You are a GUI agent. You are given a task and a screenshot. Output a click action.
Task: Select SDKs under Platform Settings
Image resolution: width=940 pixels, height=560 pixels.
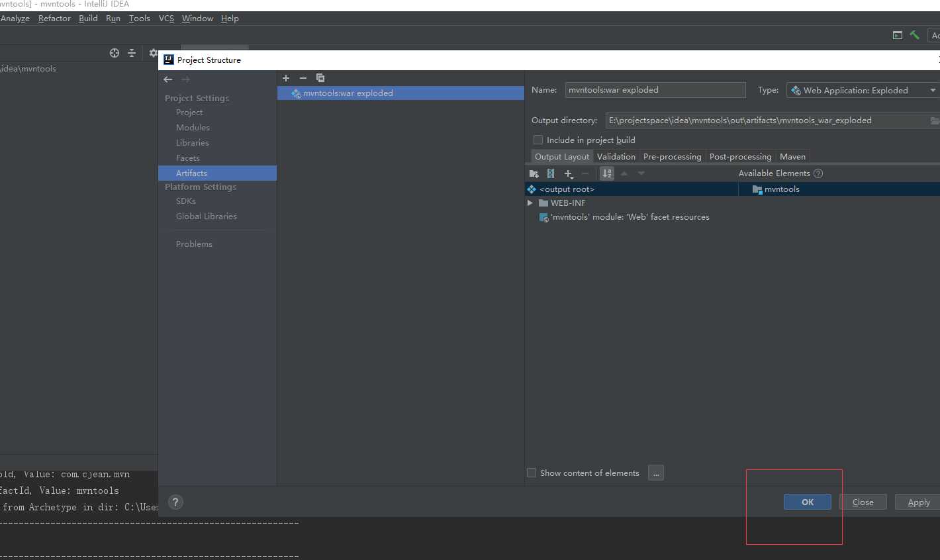pyautogui.click(x=186, y=201)
